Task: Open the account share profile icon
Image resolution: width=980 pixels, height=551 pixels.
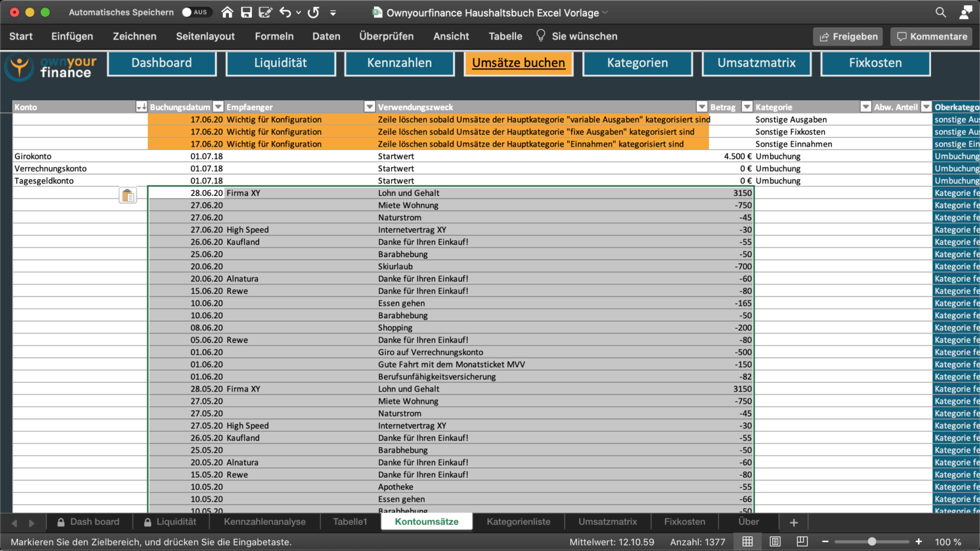Action: click(x=965, y=12)
